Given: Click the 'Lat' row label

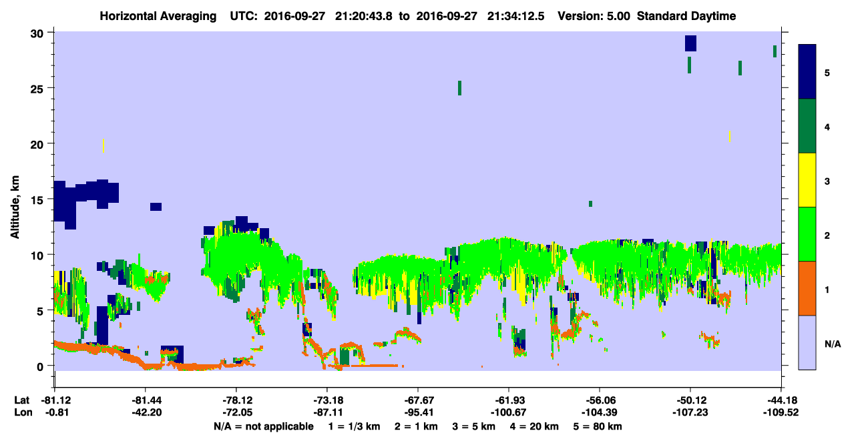Looking at the screenshot, I should [x=21, y=400].
